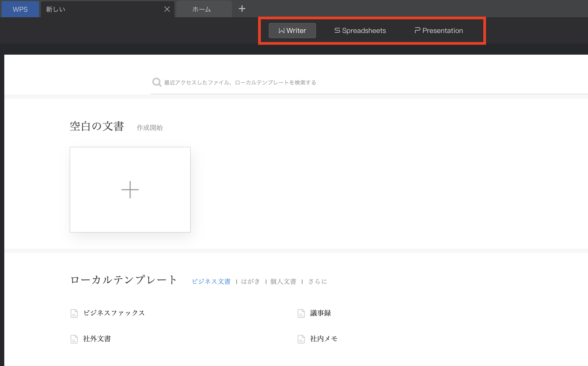Screen dimensions: 588x366
Task: Click the 作成開始 label
Action: click(x=150, y=128)
